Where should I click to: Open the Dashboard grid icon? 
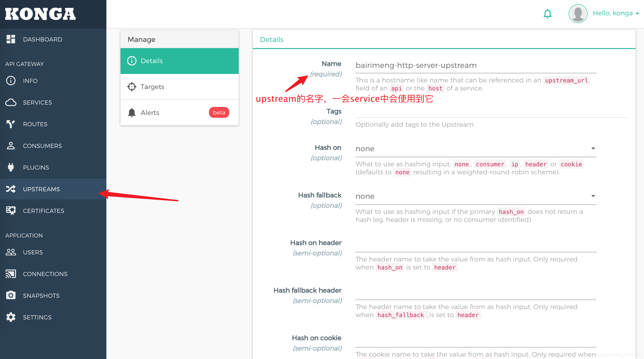[x=11, y=39]
